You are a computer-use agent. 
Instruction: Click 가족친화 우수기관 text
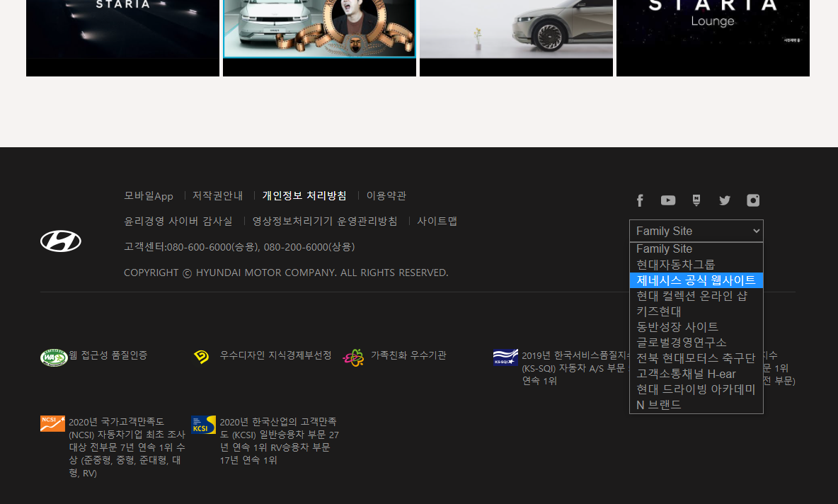tap(409, 355)
